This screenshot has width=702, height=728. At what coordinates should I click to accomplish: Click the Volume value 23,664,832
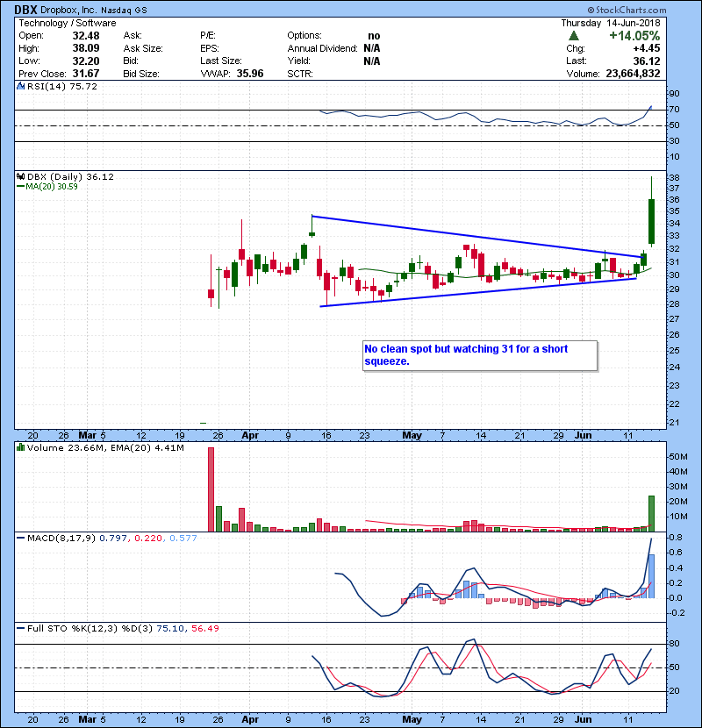click(x=633, y=74)
